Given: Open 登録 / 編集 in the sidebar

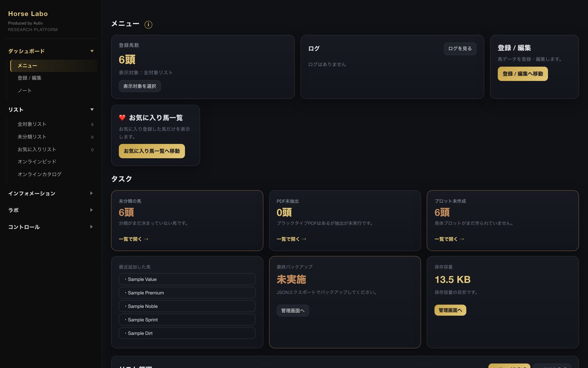Looking at the screenshot, I should [x=54, y=78].
